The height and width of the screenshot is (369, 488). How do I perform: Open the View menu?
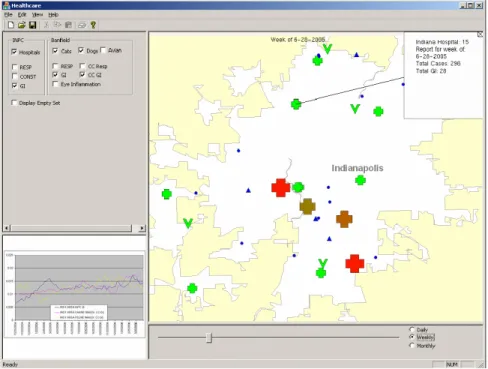37,15
